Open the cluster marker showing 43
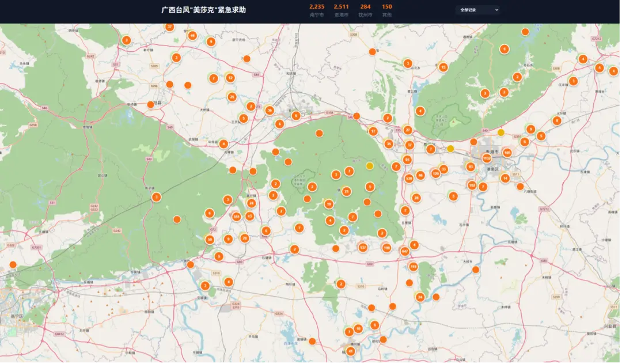This screenshot has height=364, width=622. point(251,217)
